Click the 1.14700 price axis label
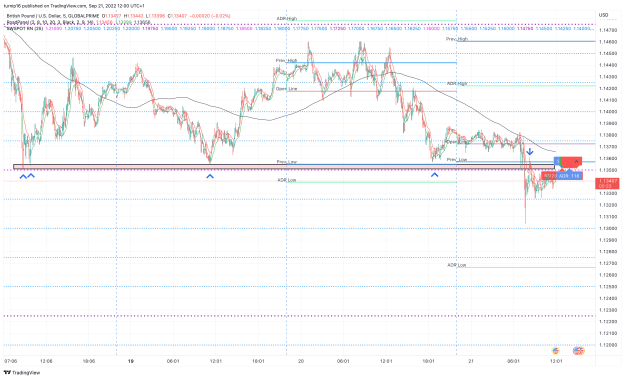This screenshot has width=625, height=379. click(x=609, y=30)
